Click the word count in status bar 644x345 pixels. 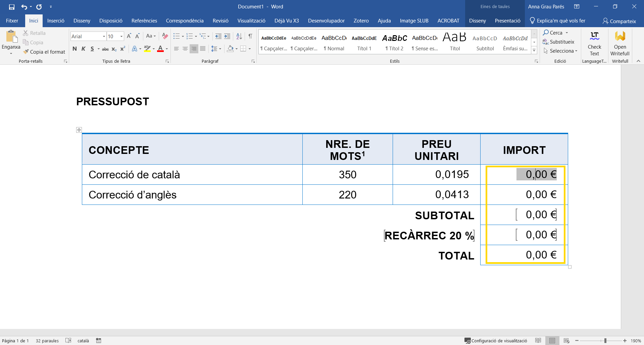47,340
